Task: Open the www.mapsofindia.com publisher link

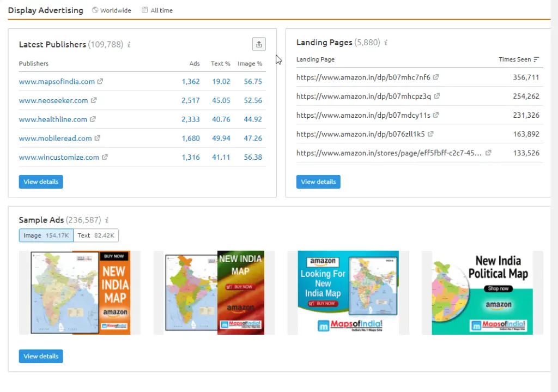Action: (x=57, y=82)
